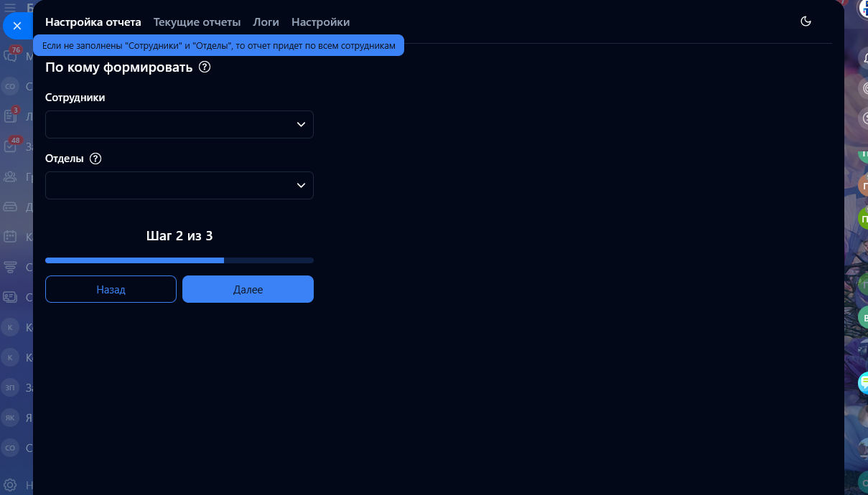
Task: Open the calendar icon in left sidebar
Action: tap(10, 236)
